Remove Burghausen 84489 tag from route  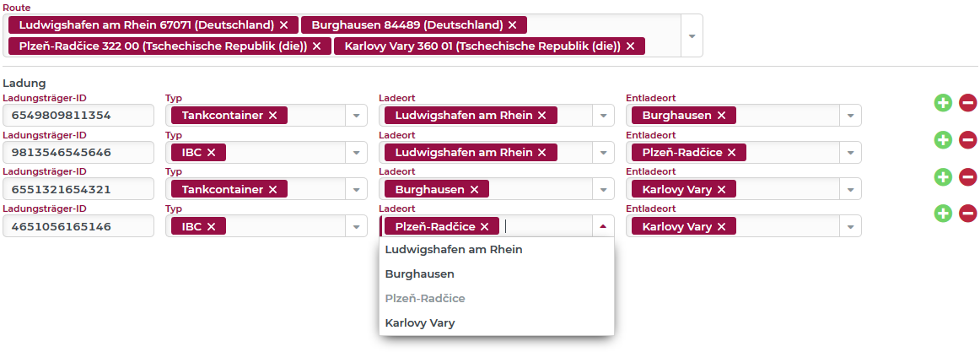coord(512,25)
